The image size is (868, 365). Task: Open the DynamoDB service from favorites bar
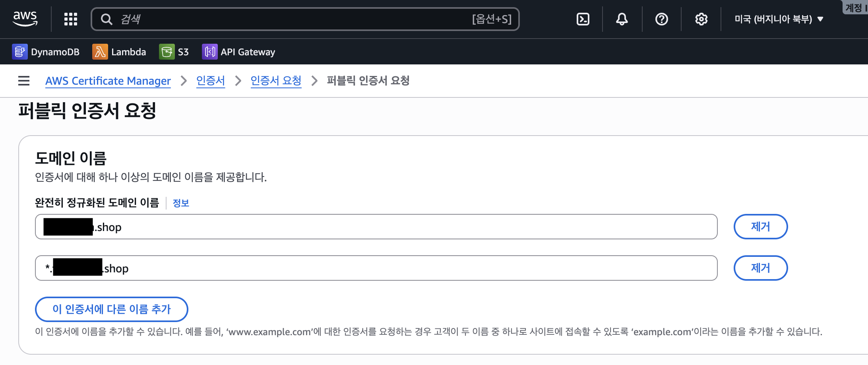[46, 52]
